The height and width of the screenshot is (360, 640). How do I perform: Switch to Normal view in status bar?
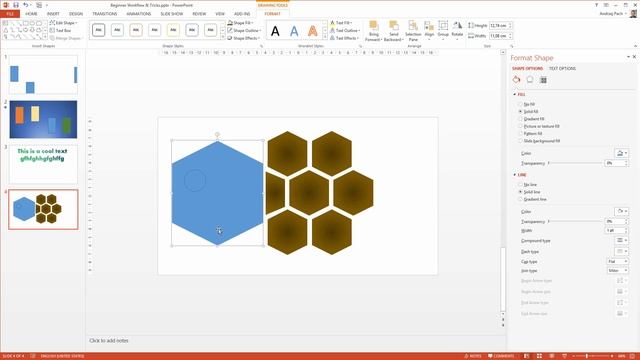(527, 356)
